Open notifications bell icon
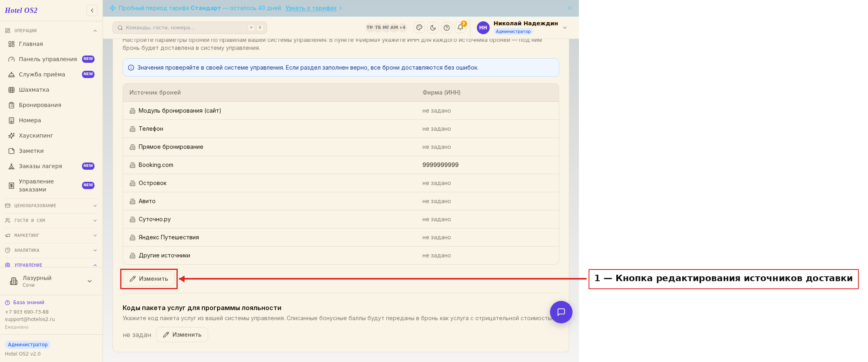The image size is (868, 362). pyautogui.click(x=460, y=27)
